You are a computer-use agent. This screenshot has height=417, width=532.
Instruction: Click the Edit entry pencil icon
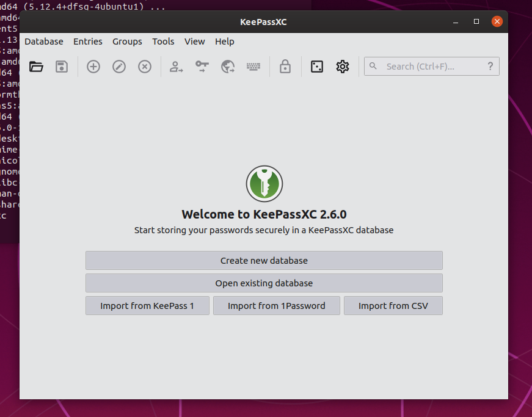(x=119, y=67)
